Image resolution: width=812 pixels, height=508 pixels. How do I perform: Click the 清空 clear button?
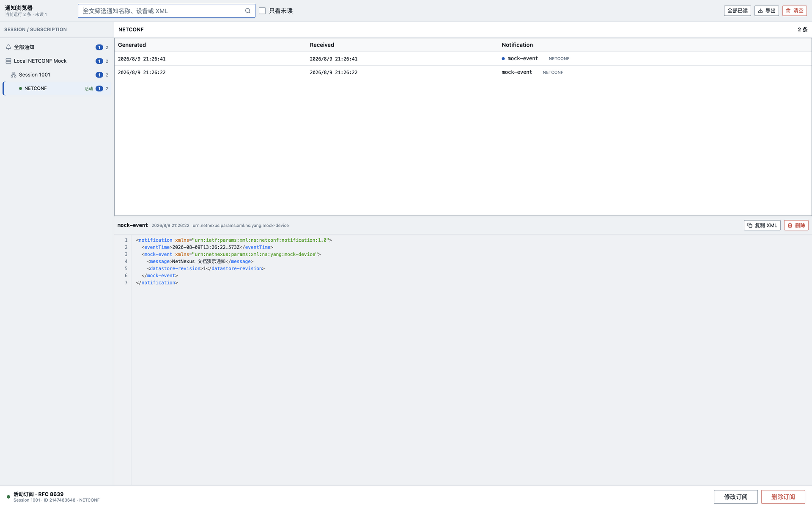pyautogui.click(x=794, y=11)
